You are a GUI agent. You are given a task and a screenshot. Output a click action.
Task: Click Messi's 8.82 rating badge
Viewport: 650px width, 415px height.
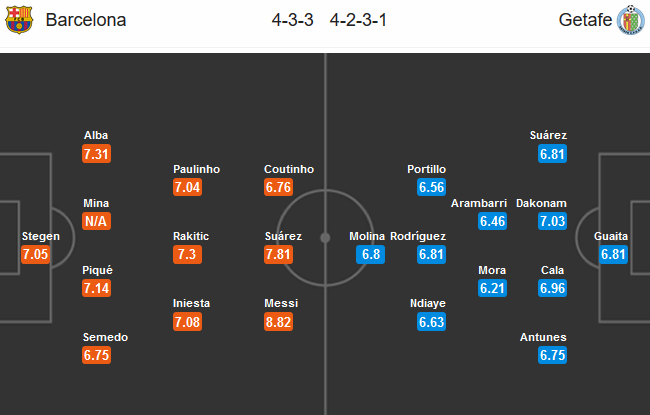pos(277,322)
